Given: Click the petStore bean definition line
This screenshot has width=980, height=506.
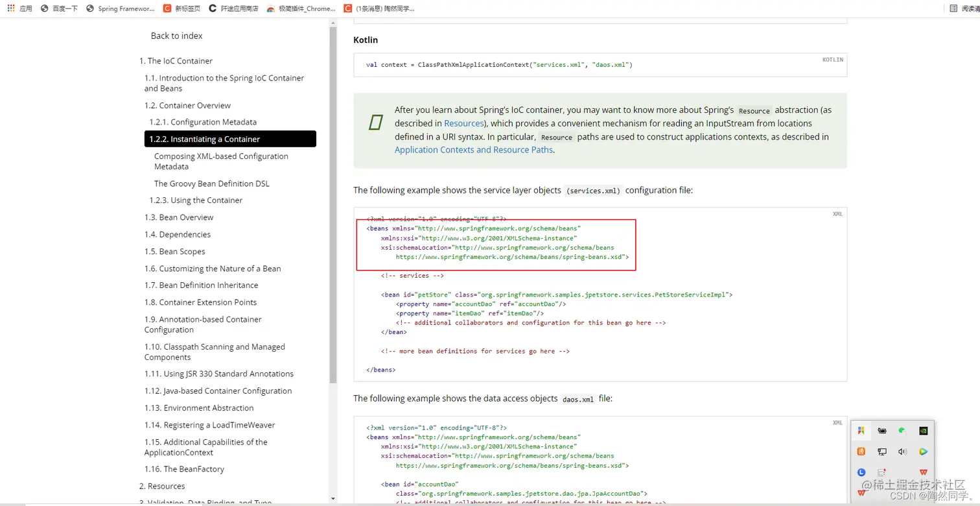Looking at the screenshot, I should (x=557, y=295).
